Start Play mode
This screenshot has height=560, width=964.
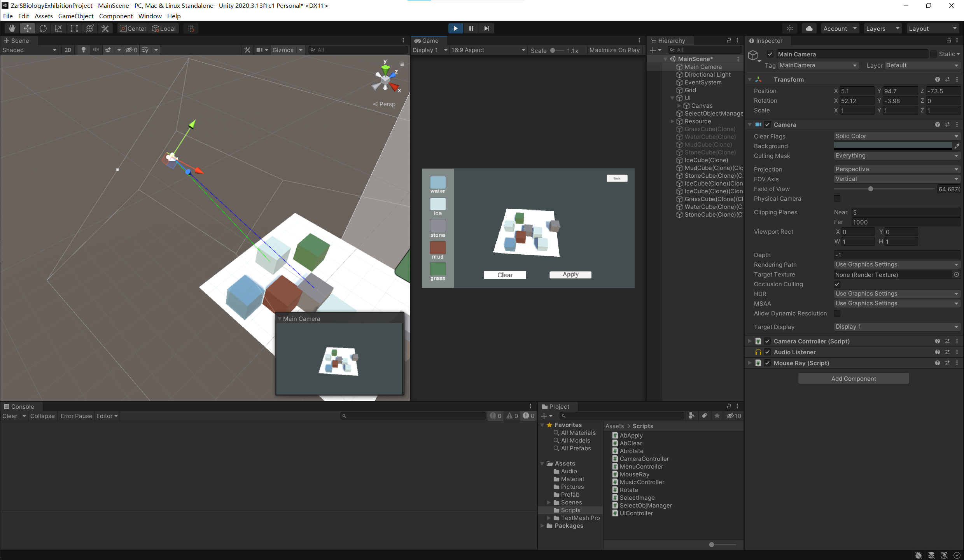[455, 28]
